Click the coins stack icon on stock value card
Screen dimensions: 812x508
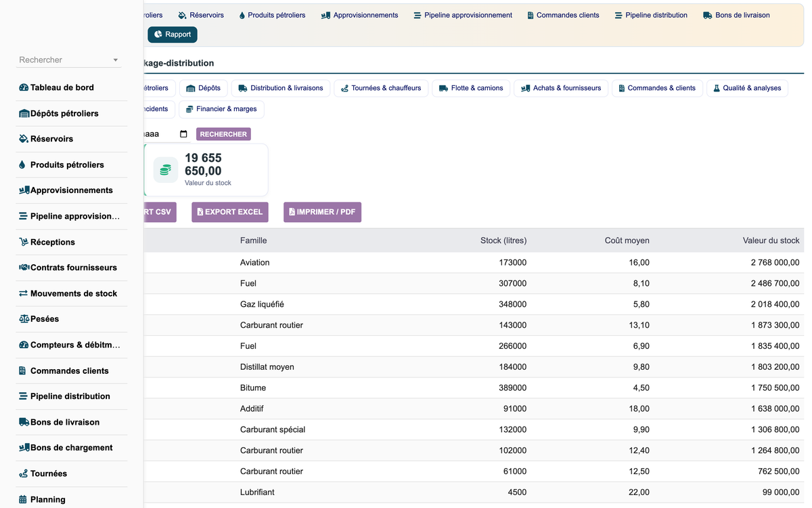click(x=166, y=170)
